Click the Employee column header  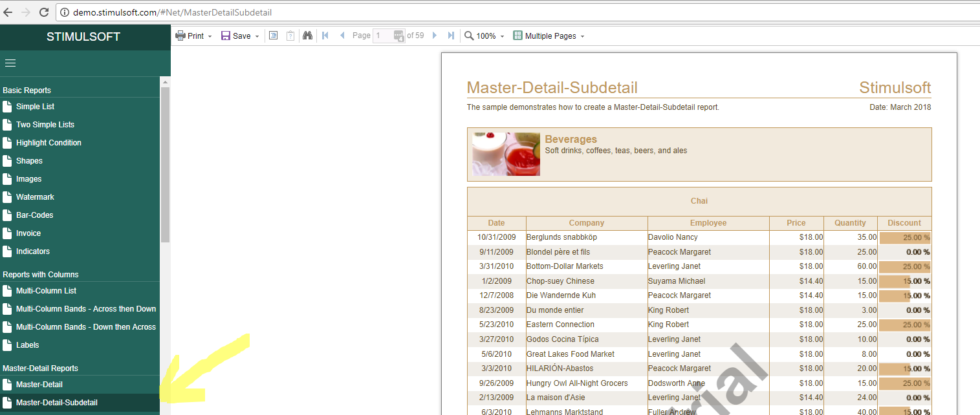click(x=708, y=223)
